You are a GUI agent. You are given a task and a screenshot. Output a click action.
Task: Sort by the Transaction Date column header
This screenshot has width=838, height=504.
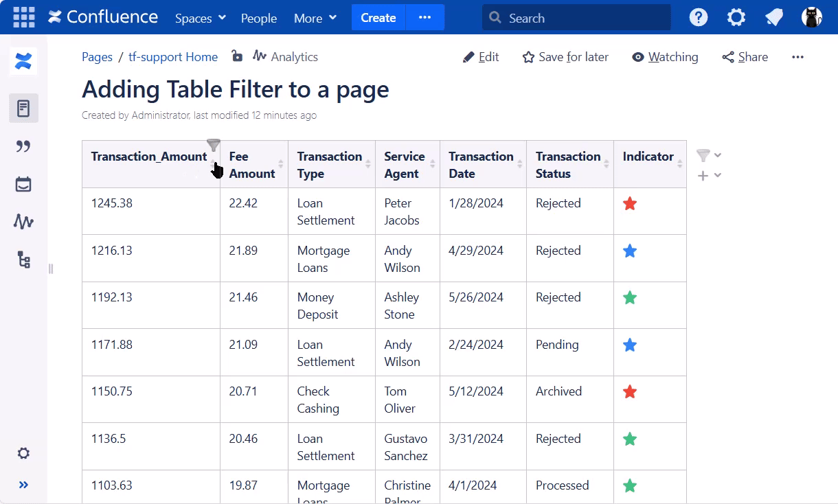point(481,165)
